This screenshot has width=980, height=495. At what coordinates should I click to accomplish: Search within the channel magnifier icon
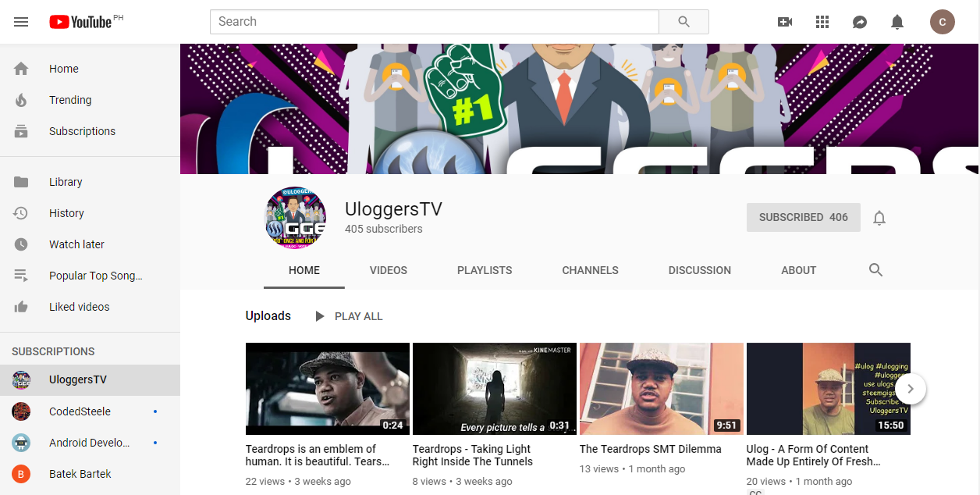point(875,270)
